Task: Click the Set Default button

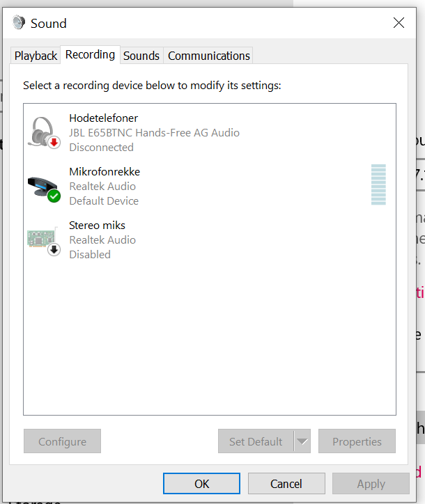Action: 256,441
